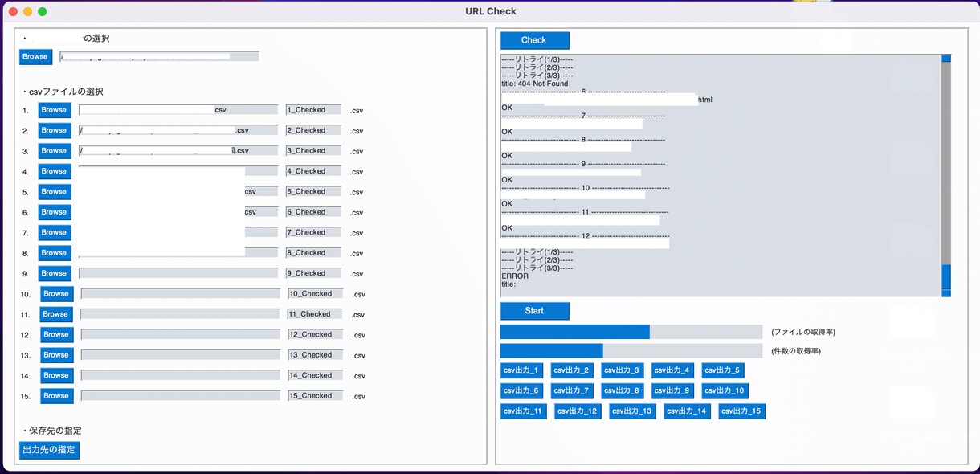Viewport: 980px width, 474px height.
Task: Click the Start button
Action: coord(534,311)
